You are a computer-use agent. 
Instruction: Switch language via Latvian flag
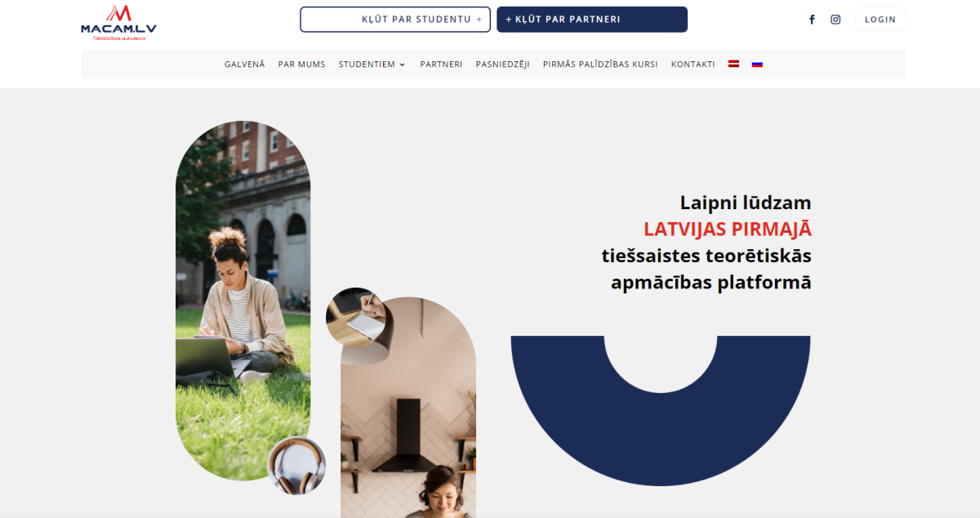(733, 64)
